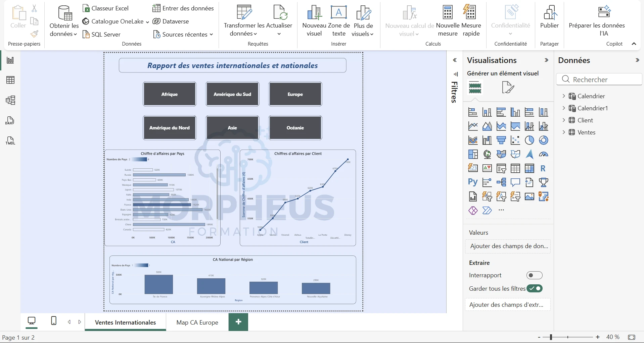Expand Ventes table
Screen dimensions: 644x343
564,132
